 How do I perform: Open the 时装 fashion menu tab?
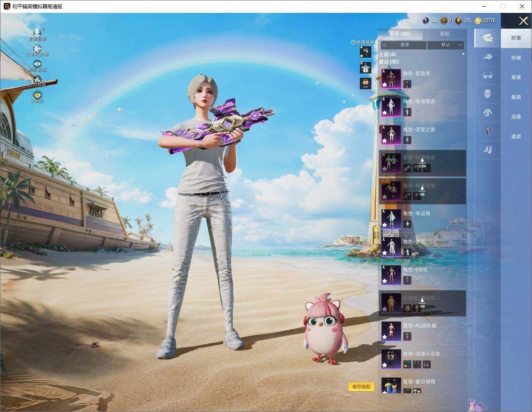tap(516, 38)
